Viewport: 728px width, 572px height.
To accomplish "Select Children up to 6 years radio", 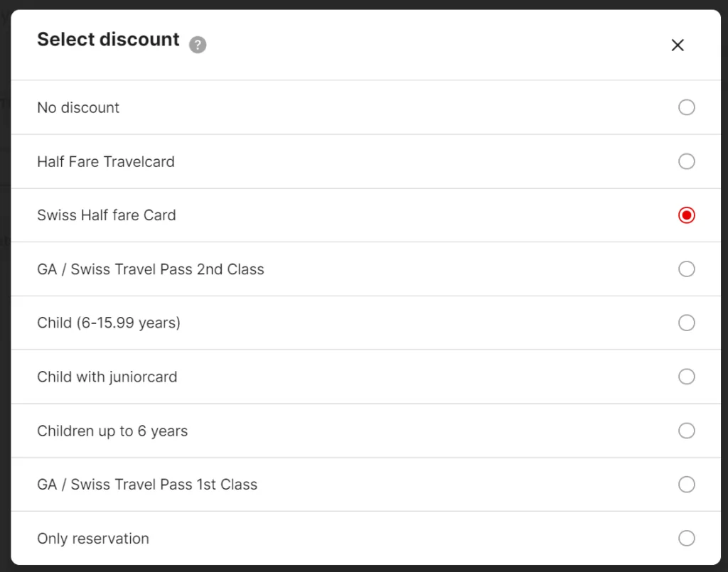I will (x=686, y=431).
